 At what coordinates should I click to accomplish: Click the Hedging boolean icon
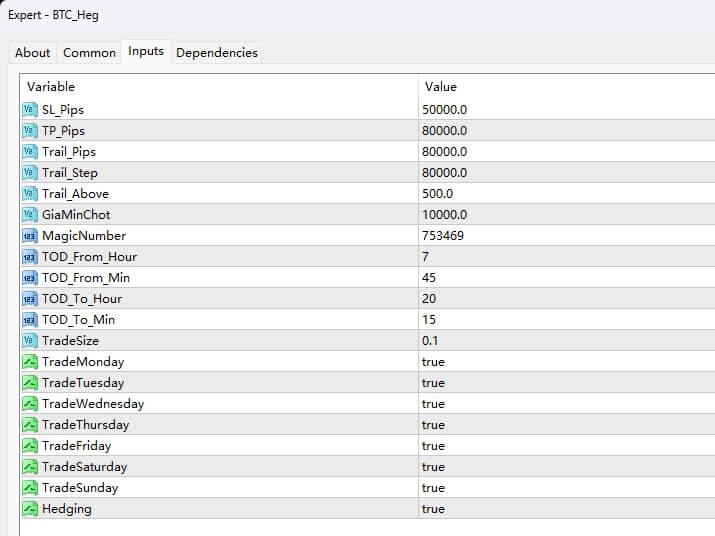pyautogui.click(x=30, y=509)
